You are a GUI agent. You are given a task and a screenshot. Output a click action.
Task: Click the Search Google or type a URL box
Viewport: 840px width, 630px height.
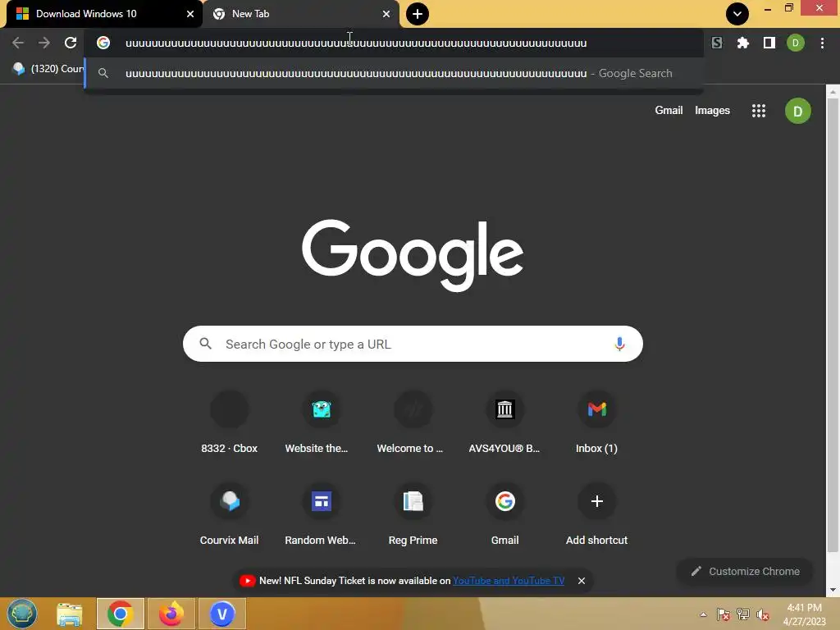(413, 344)
